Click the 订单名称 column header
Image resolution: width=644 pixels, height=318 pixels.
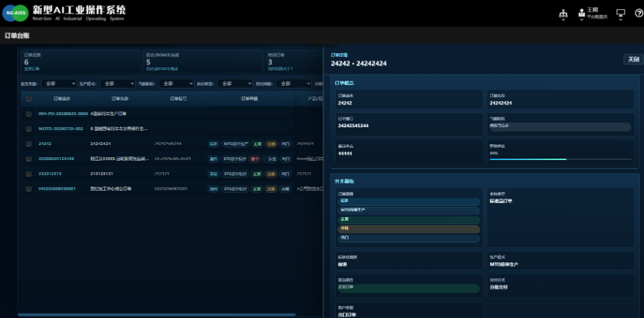pos(120,99)
